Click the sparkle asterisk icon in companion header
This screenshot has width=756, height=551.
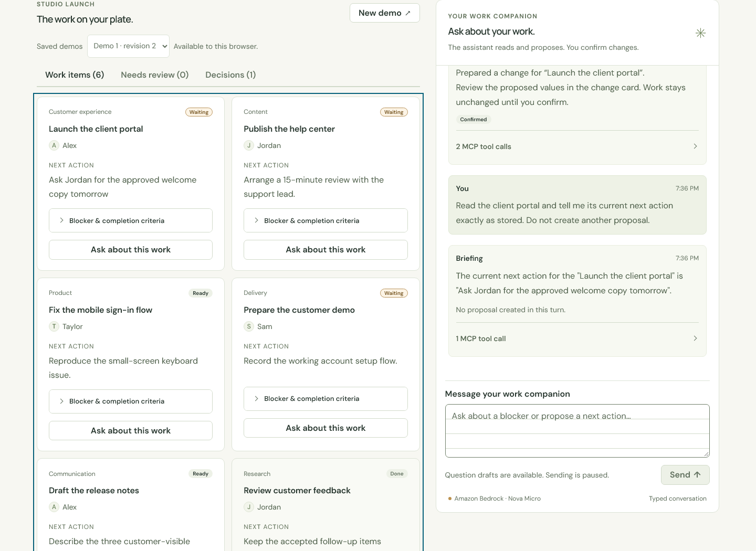pos(700,33)
